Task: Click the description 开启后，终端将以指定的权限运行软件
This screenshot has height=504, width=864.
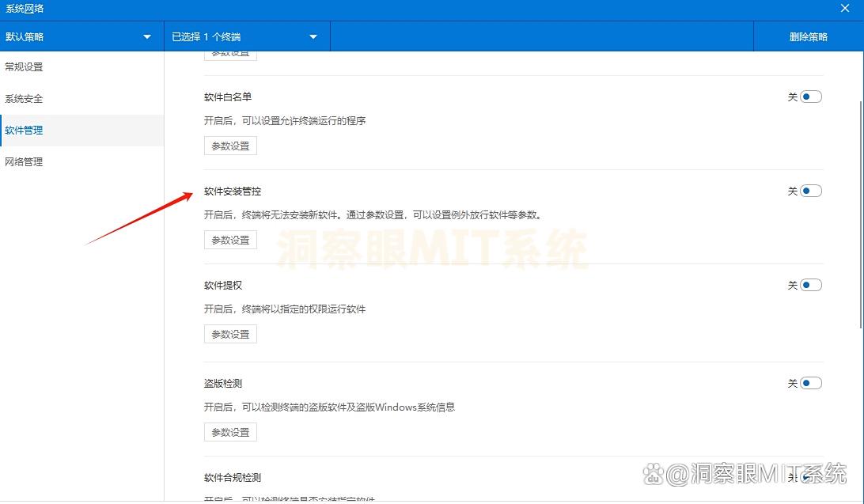Action: coord(285,309)
